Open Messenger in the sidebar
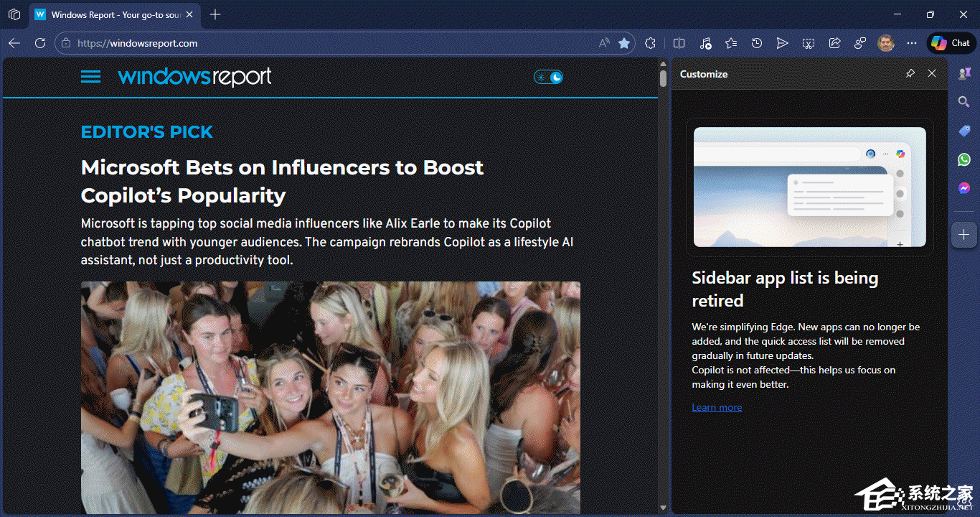 click(963, 188)
